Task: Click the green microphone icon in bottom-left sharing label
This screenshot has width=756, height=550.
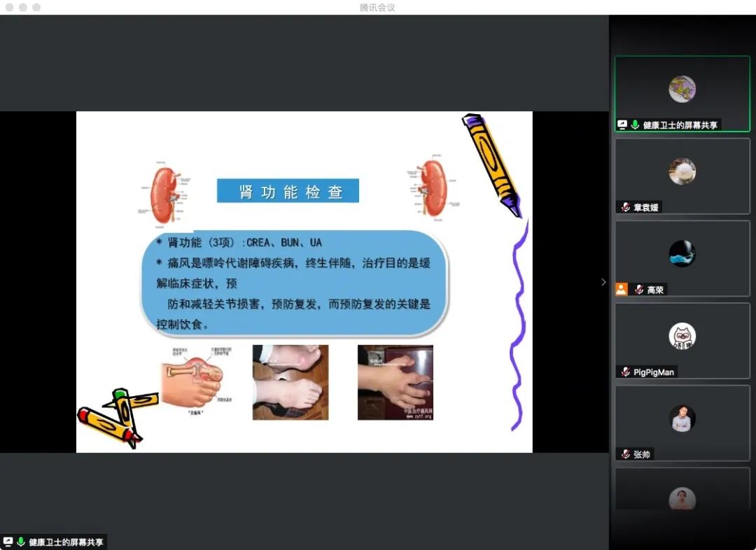Action: (21, 542)
